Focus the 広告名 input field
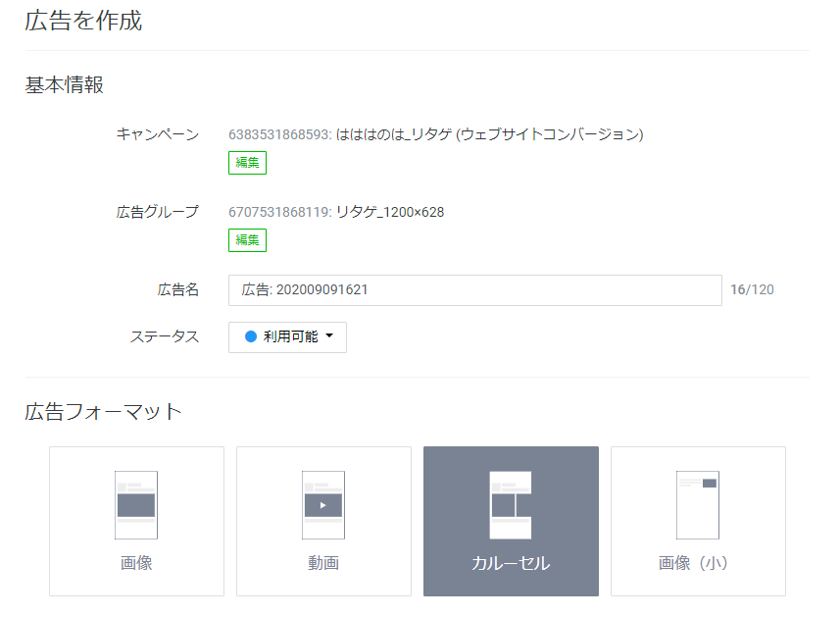Viewport: 840px width, 617px height. coord(475,290)
